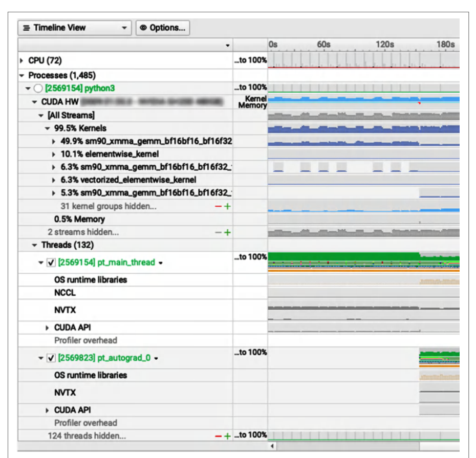This screenshot has height=458, width=476.
Task: Collapse the [2569154] python3 process
Action: (x=28, y=89)
